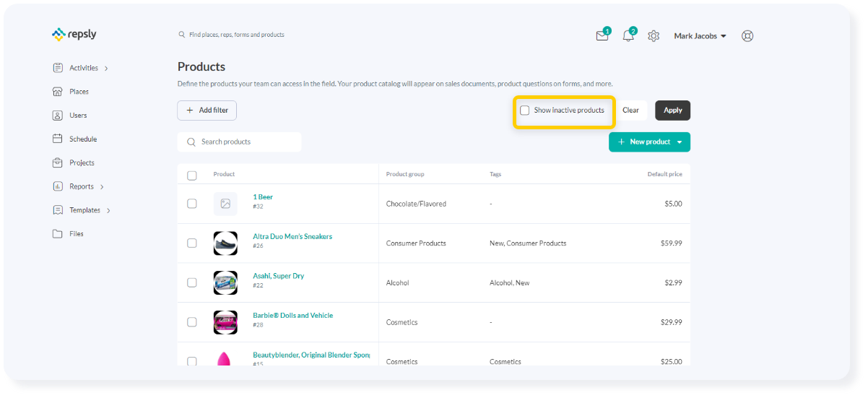Click the Asahi Super Dry thumbnail
Image resolution: width=868 pixels, height=398 pixels.
click(x=225, y=282)
